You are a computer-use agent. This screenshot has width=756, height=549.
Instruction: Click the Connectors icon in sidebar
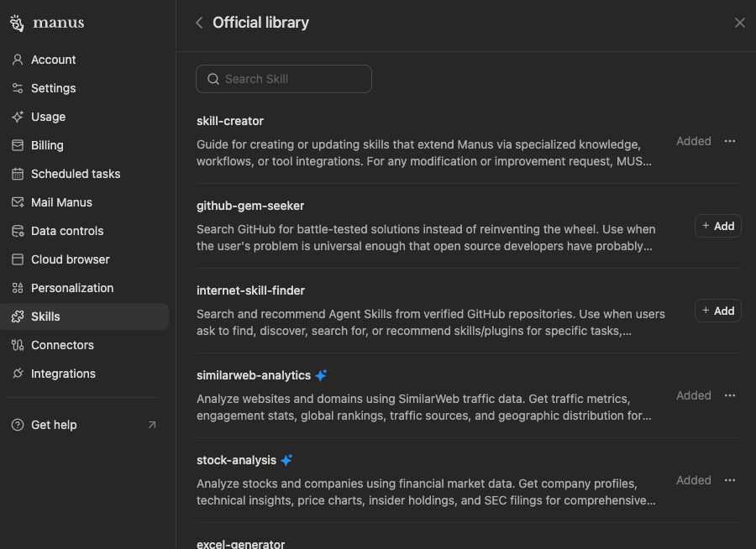pos(18,345)
